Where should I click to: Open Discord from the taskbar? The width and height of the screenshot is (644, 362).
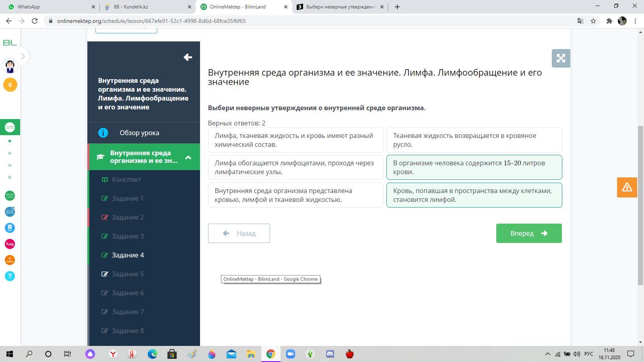(330, 354)
